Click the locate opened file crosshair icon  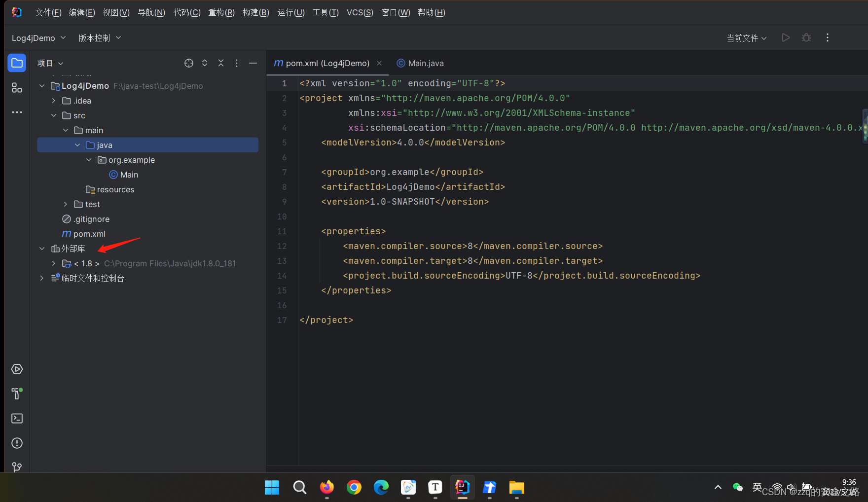189,63
